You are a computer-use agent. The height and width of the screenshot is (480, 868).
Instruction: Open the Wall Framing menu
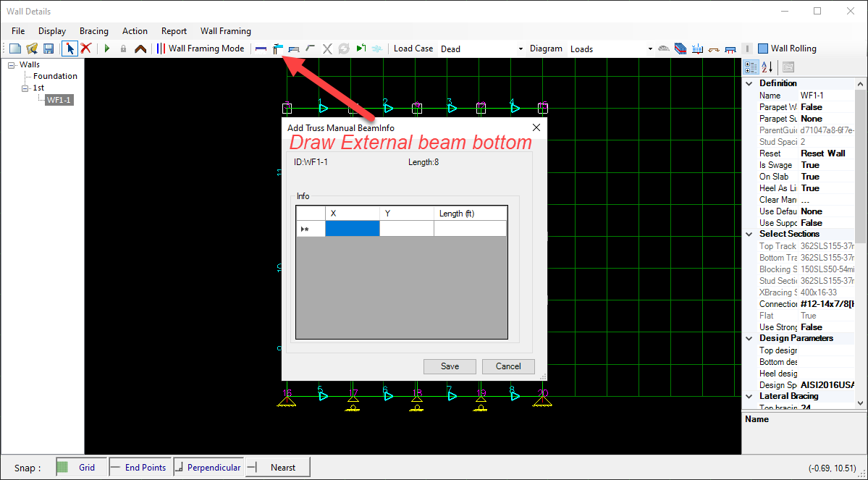pyautogui.click(x=226, y=31)
